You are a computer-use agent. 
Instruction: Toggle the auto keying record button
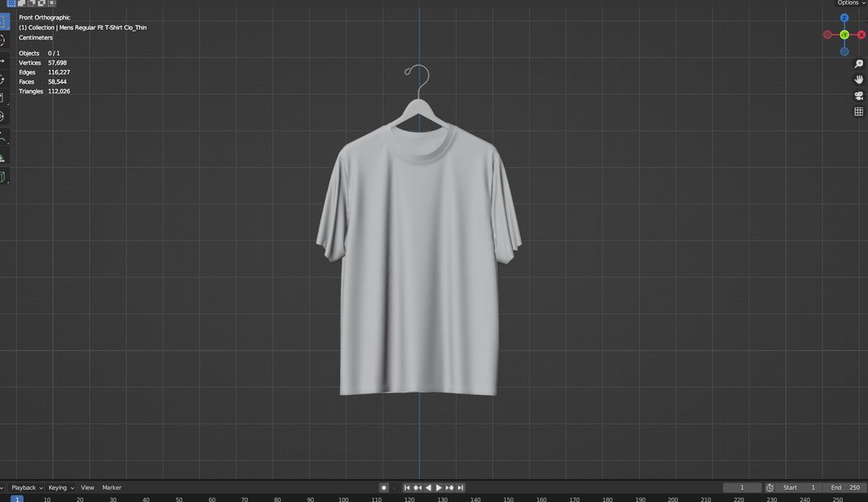coord(384,488)
